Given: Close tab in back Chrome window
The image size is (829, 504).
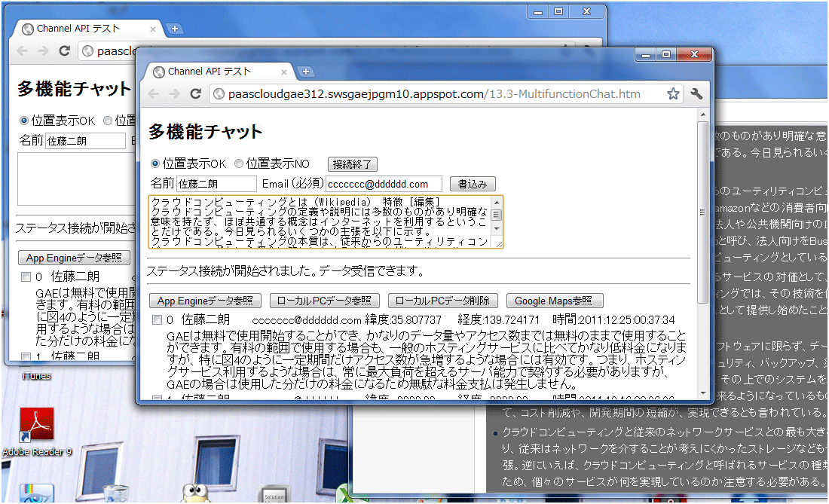Looking at the screenshot, I should 153,29.
